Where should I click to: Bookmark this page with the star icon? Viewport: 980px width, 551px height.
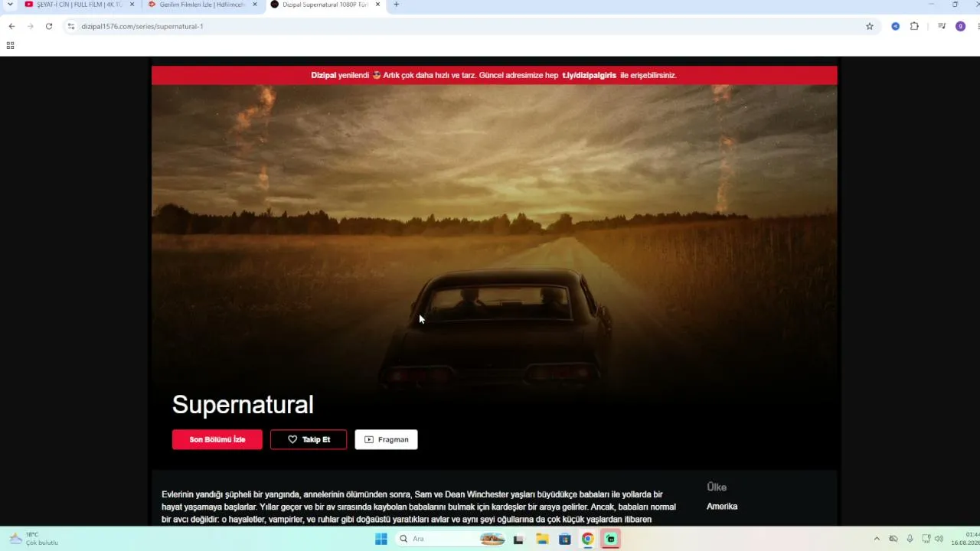870,26
